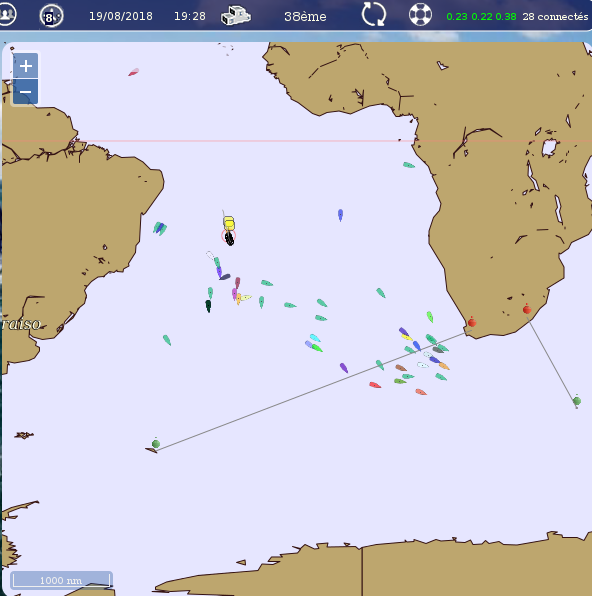Image resolution: width=592 pixels, height=596 pixels.
Task: Click the 19/08/2018 date display
Action: coord(121,16)
